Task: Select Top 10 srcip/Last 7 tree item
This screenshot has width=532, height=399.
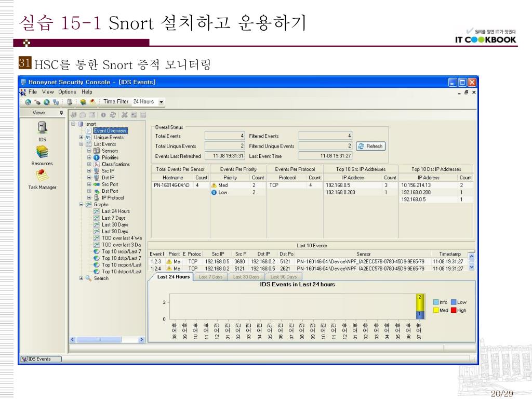Action: point(122,251)
